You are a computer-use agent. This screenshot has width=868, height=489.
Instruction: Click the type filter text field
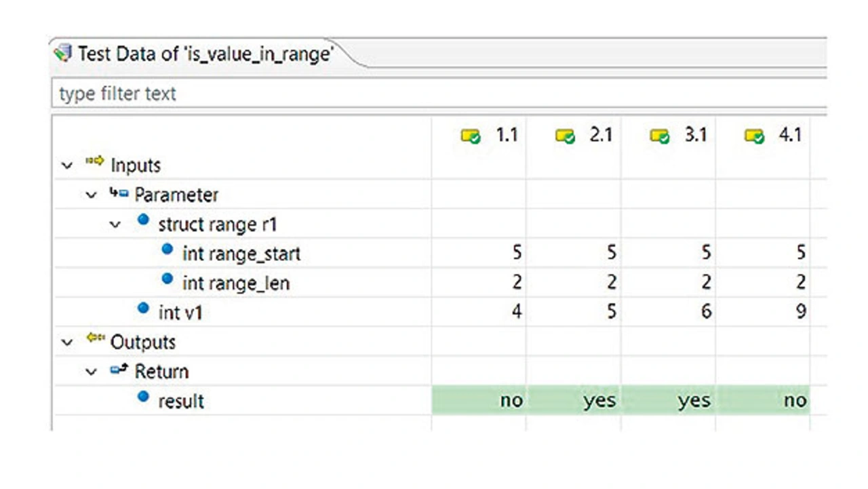(x=434, y=94)
